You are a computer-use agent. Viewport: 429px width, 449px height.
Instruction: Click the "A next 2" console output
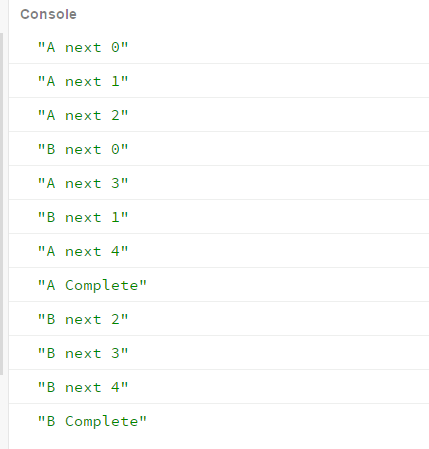(x=219, y=115)
